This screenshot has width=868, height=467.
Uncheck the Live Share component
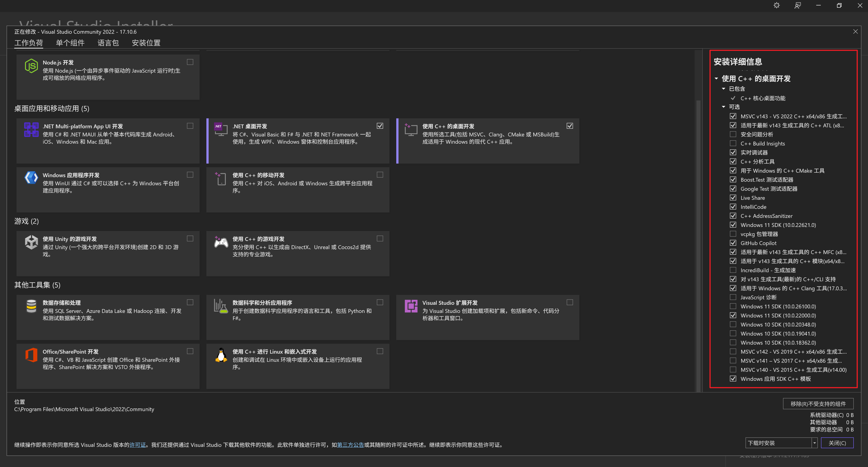pyautogui.click(x=733, y=198)
